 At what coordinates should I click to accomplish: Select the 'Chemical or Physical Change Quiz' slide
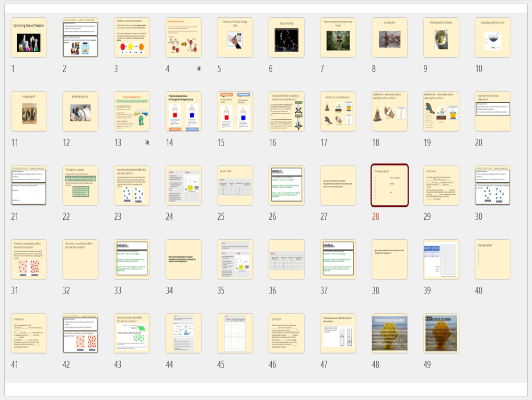235,38
